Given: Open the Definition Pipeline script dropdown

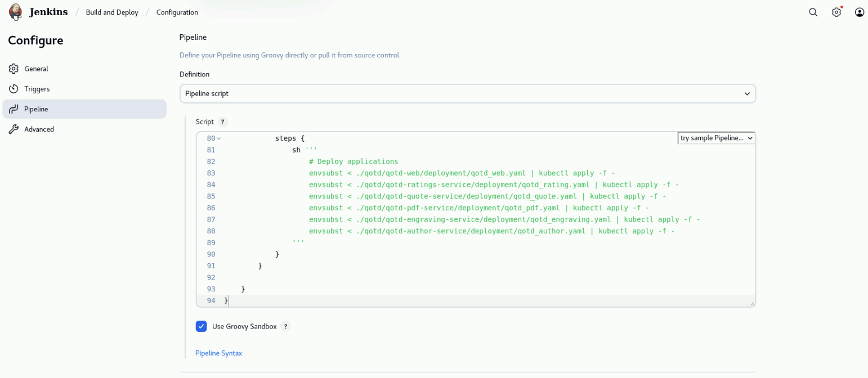Looking at the screenshot, I should pyautogui.click(x=467, y=93).
